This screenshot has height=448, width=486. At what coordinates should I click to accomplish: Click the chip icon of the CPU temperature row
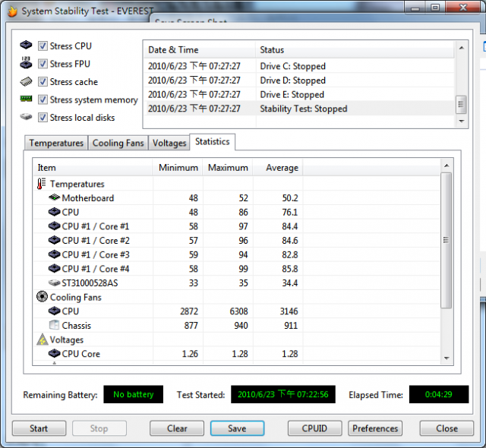pyautogui.click(x=54, y=212)
